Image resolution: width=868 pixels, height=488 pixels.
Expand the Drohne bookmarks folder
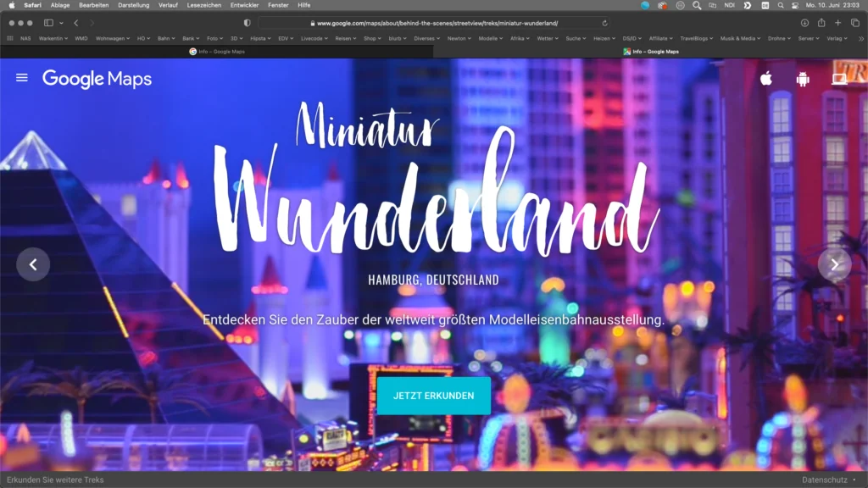779,39
